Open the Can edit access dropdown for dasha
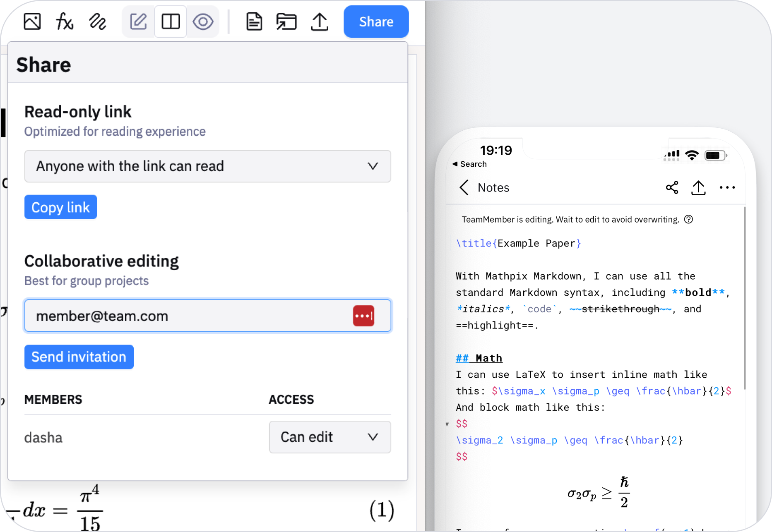 330,437
